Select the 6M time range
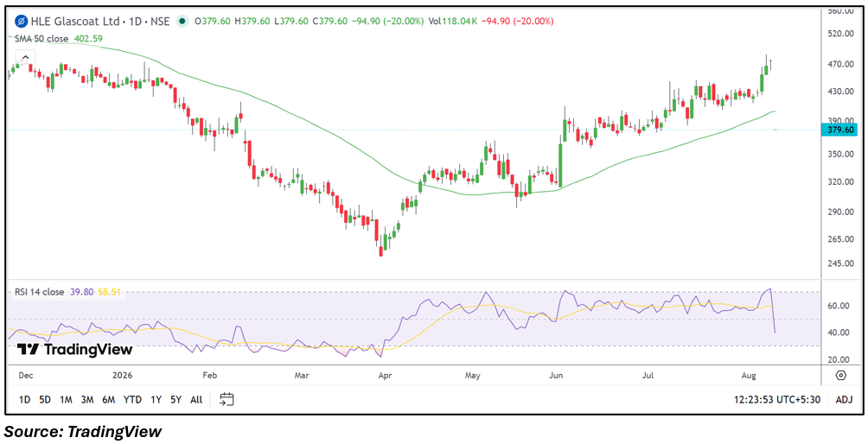Viewport: 868px width, 444px height. 109,399
